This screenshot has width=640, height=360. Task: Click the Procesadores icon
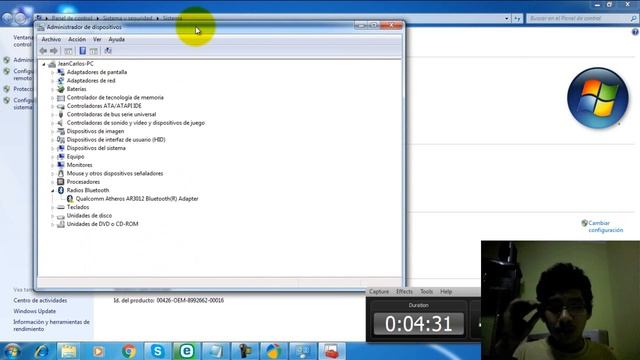point(61,182)
